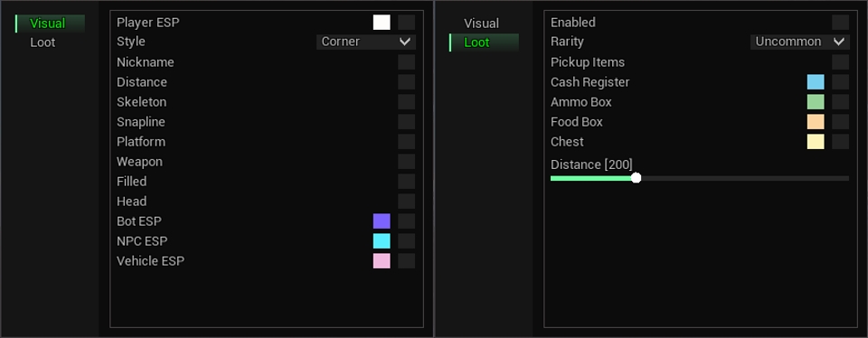Enable the loot Enabled checkbox
This screenshot has height=338, width=868.
coord(840,22)
